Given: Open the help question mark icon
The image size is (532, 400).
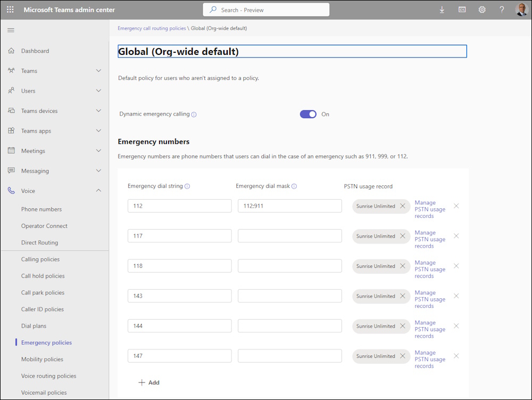Looking at the screenshot, I should pos(502,10).
